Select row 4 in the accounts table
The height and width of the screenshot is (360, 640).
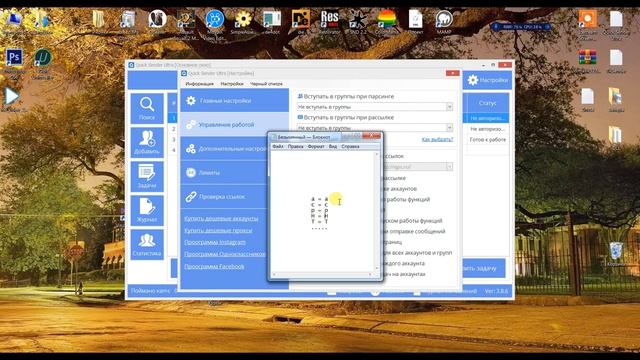pos(174,150)
